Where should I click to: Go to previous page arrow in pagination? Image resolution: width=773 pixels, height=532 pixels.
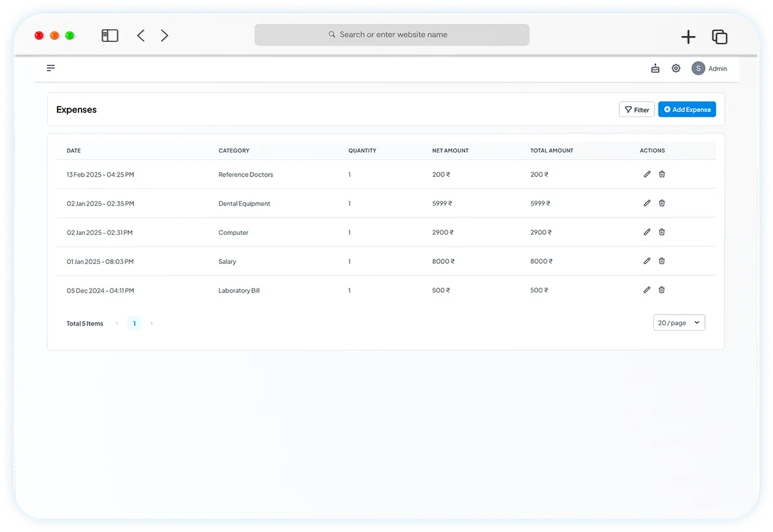[117, 324]
